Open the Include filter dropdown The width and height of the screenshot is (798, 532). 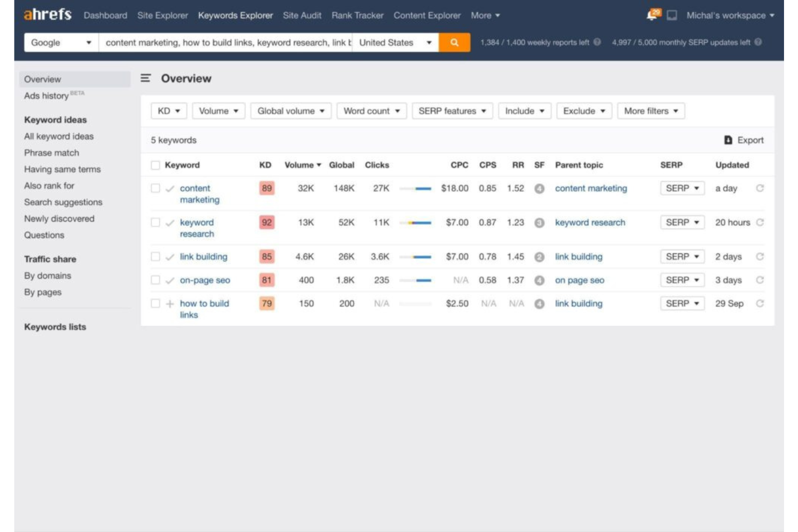coord(525,111)
